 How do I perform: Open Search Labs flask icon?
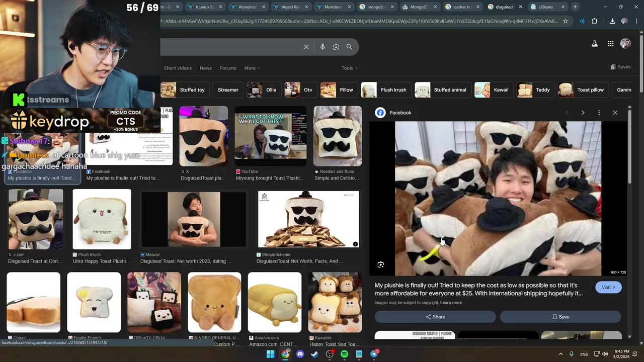click(595, 44)
